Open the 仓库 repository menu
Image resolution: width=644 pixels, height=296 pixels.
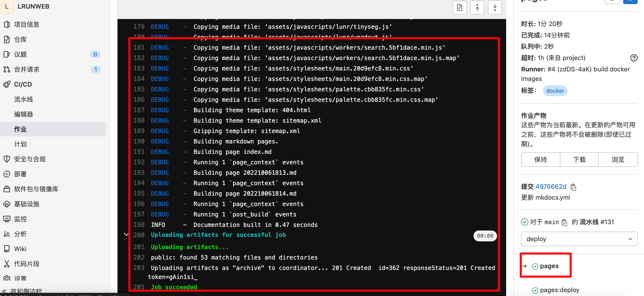coord(20,39)
